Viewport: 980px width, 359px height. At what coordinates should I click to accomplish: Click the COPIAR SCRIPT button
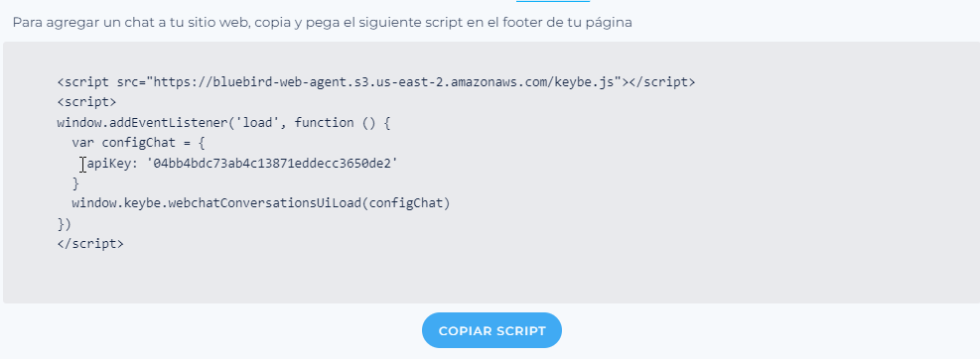click(491, 330)
